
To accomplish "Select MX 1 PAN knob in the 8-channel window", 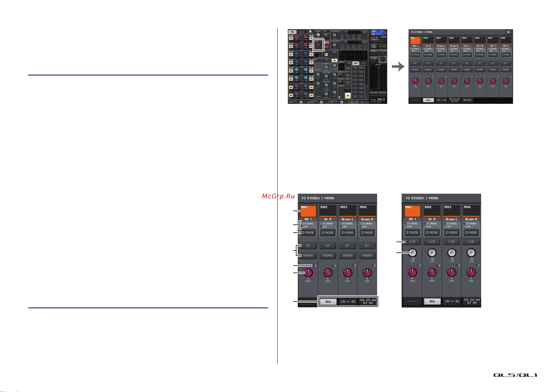I will [x=415, y=81].
